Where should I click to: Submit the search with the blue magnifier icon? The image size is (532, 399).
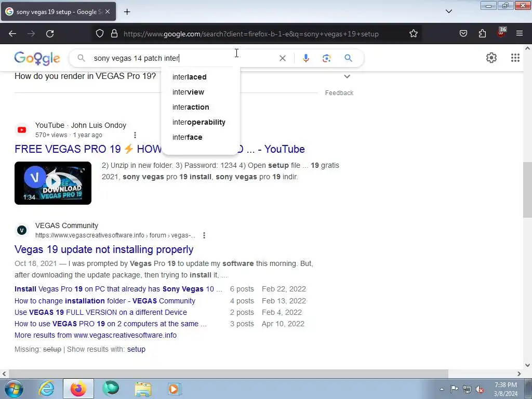[x=348, y=58]
